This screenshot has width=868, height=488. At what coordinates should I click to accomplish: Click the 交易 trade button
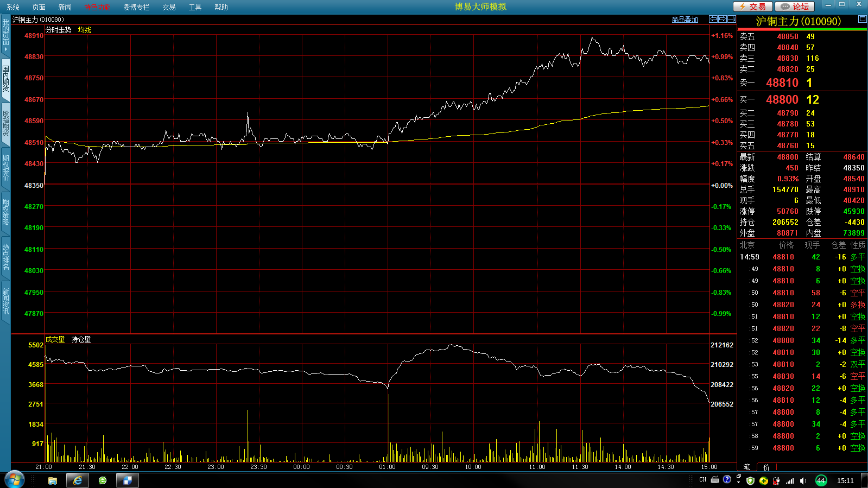click(752, 7)
